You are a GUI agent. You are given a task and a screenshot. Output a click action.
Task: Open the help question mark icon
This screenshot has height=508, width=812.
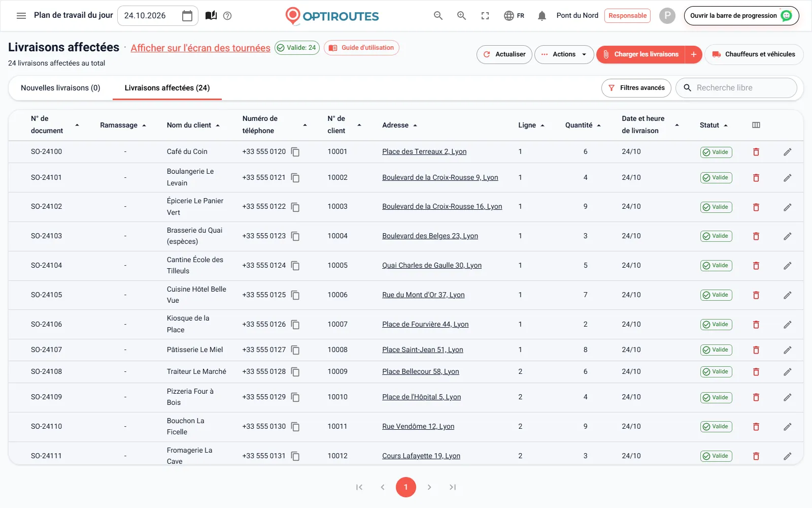227,16
